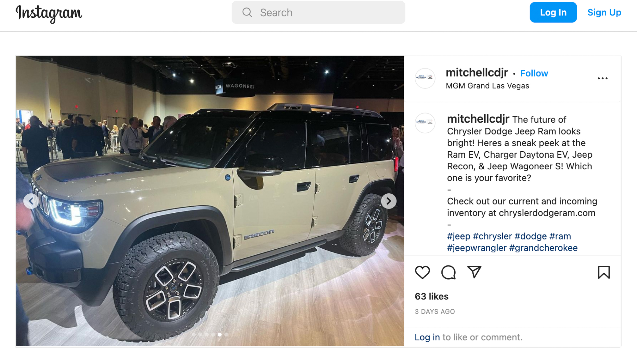Like the post with the heart icon
This screenshot has width=637, height=364.
click(x=422, y=272)
